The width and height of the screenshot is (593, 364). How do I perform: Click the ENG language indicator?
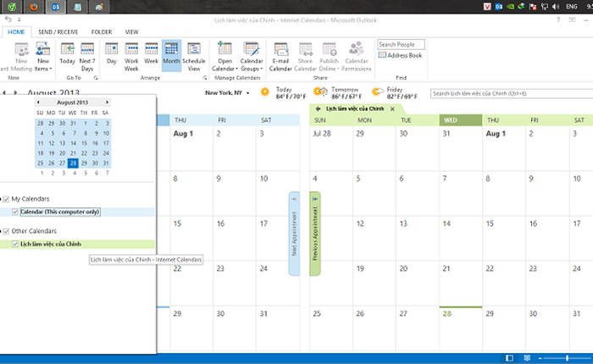point(572,7)
